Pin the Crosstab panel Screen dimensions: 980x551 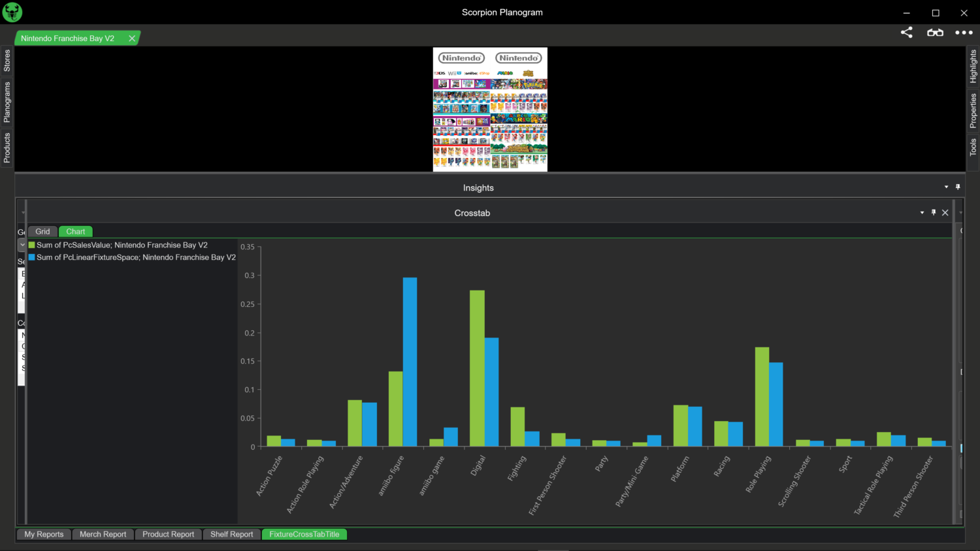pos(934,213)
